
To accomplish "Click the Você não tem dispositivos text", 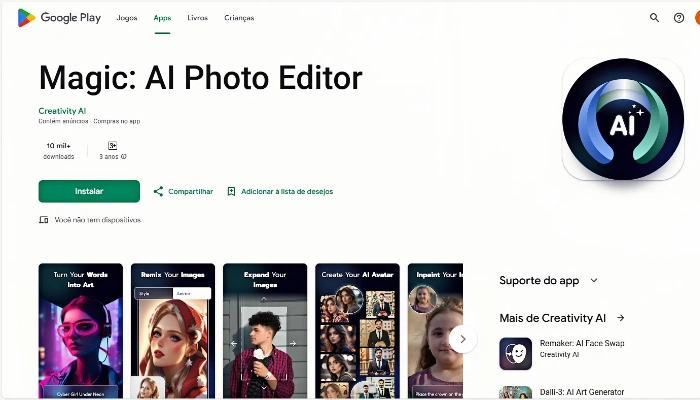I will pyautogui.click(x=98, y=220).
